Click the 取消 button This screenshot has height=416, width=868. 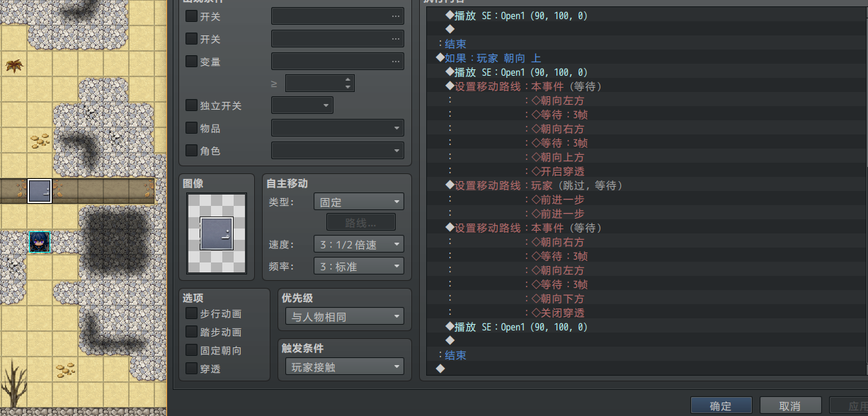[790, 406]
